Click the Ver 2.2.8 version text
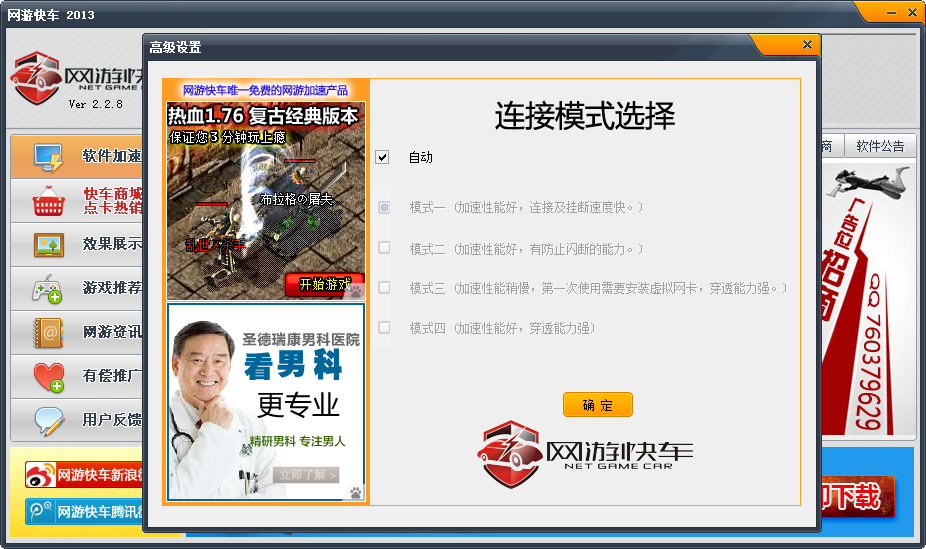Viewport: 926px width, 549px height. [x=96, y=104]
